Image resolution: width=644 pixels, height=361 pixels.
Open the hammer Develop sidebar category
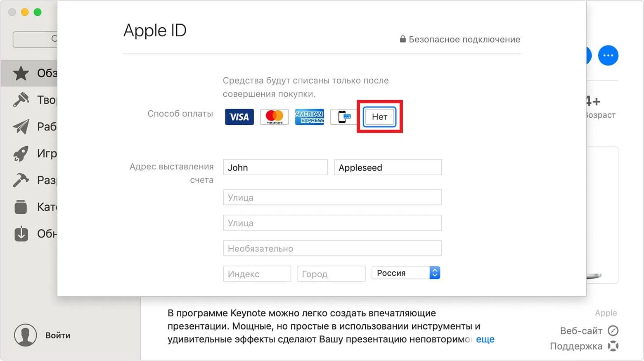point(29,180)
